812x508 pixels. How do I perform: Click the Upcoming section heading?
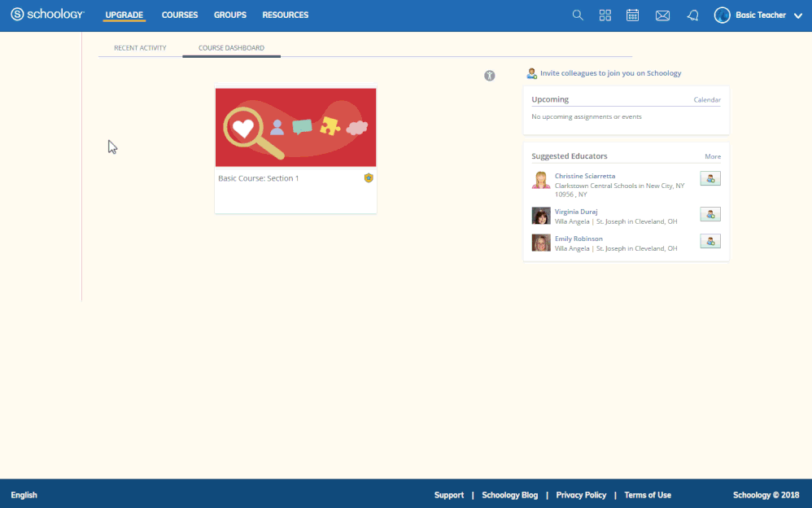(x=550, y=99)
